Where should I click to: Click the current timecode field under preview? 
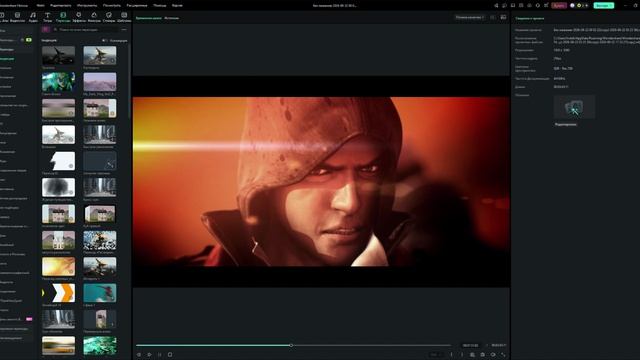click(470, 345)
